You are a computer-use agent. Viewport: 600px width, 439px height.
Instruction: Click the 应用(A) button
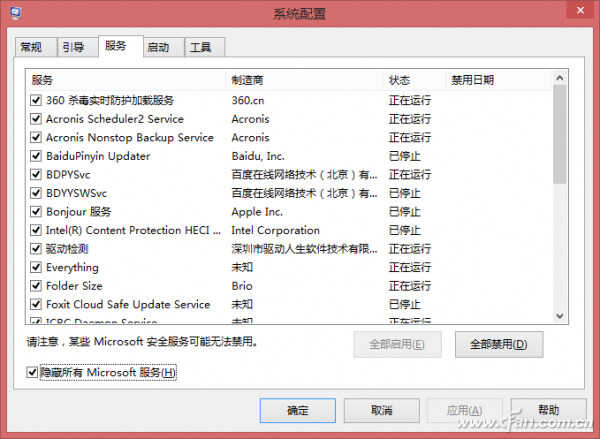pyautogui.click(x=465, y=411)
